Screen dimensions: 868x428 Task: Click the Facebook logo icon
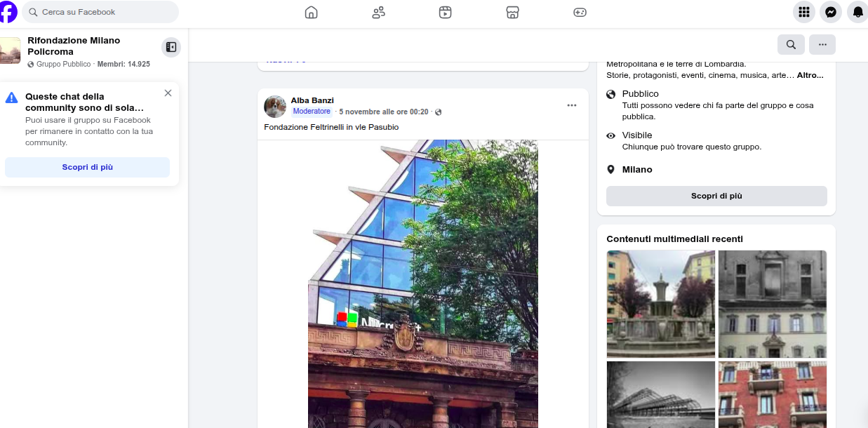pos(7,12)
